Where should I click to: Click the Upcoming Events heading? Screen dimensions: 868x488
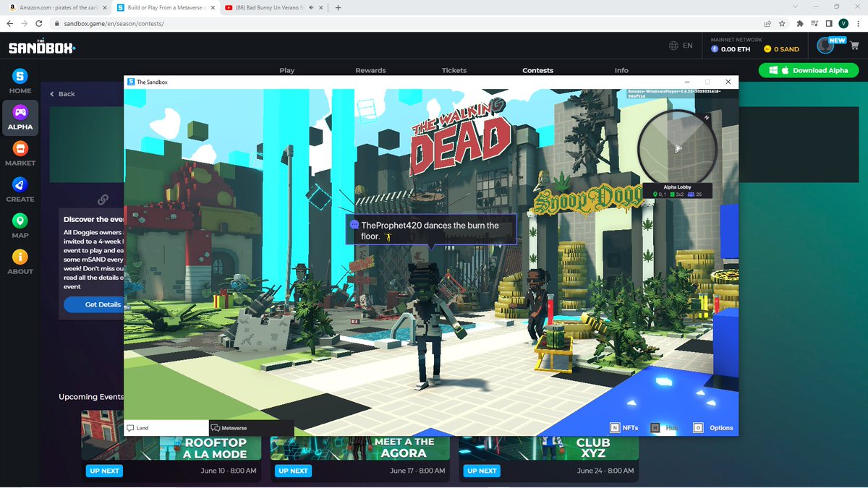(x=91, y=397)
